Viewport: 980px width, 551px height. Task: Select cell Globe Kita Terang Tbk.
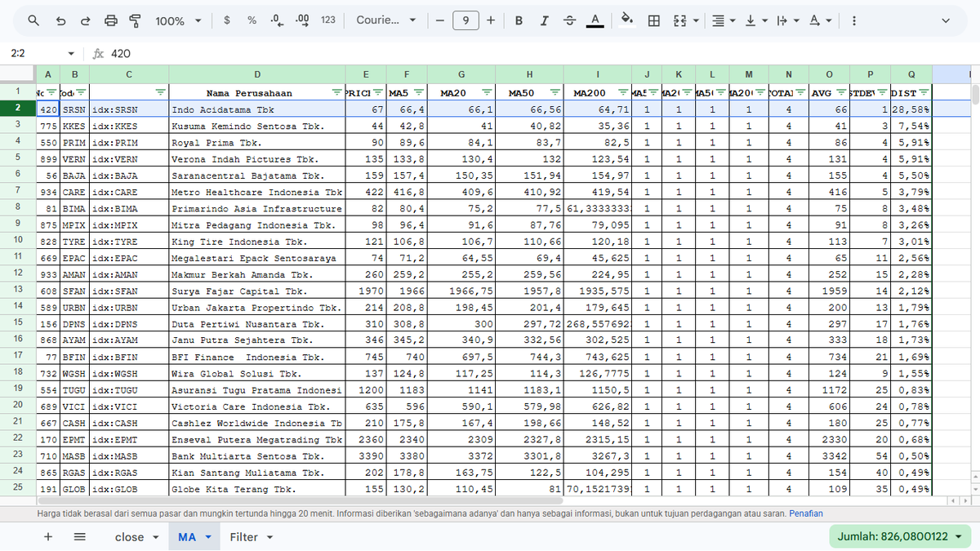point(257,489)
